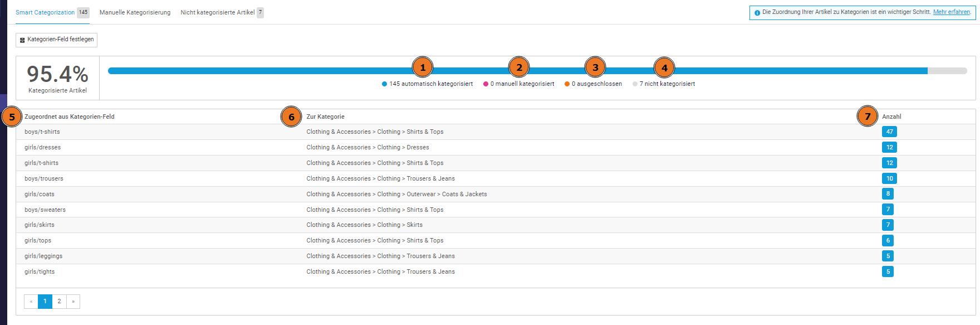Switch to Manuelle Kategorisierung tab

point(135,12)
